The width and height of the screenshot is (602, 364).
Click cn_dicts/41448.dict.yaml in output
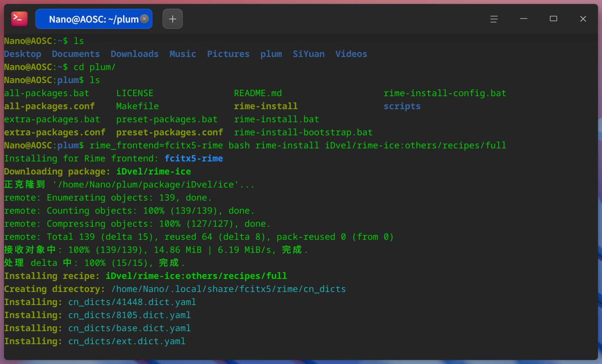132,302
